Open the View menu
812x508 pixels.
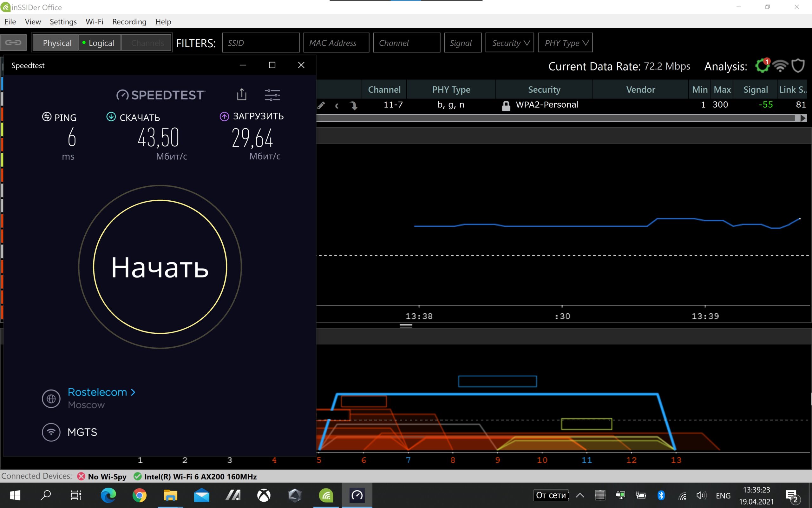33,22
